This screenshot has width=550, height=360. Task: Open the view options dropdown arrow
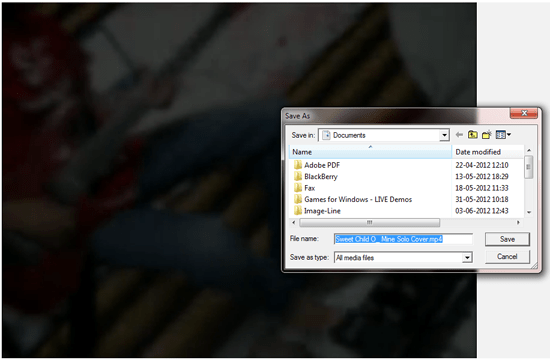[509, 135]
